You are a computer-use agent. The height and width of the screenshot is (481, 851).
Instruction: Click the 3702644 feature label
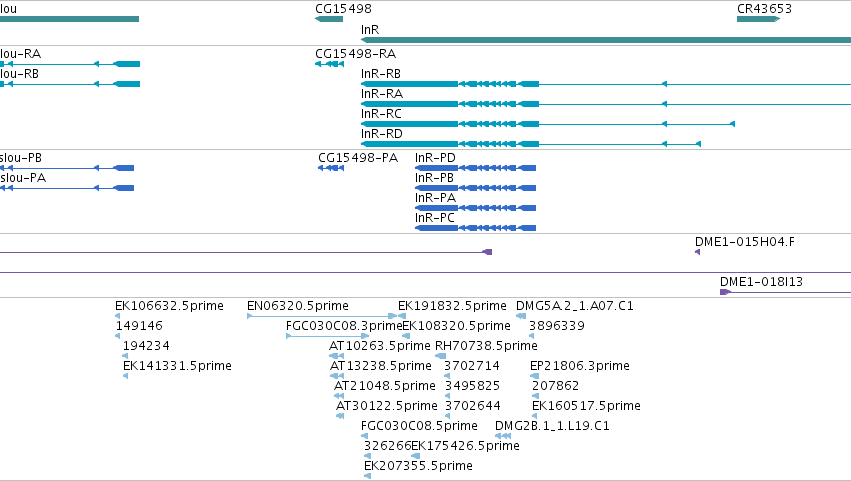tap(473, 407)
